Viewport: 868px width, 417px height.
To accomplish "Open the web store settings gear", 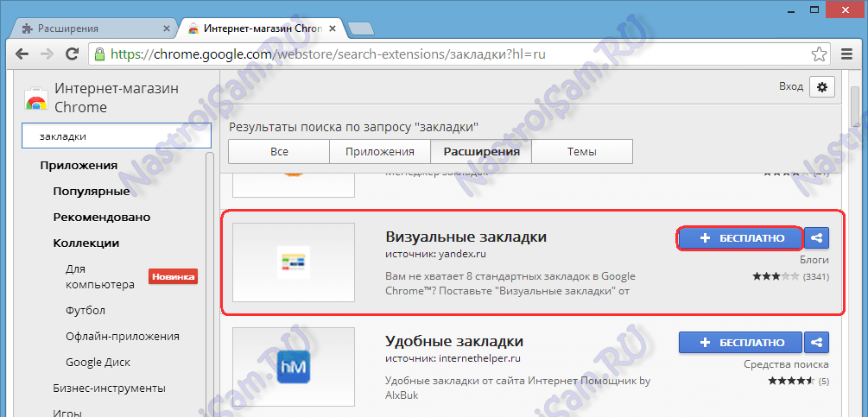I will click(x=821, y=87).
